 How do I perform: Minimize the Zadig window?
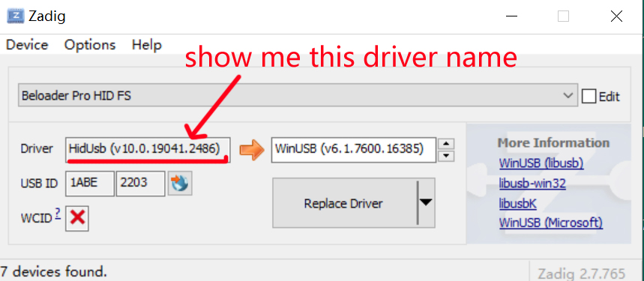[x=511, y=16]
